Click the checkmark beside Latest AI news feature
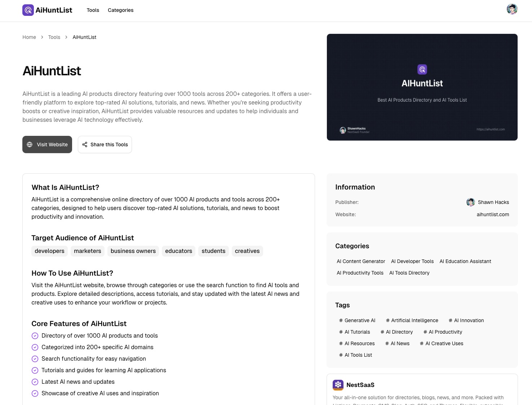532x405 pixels. (x=35, y=382)
